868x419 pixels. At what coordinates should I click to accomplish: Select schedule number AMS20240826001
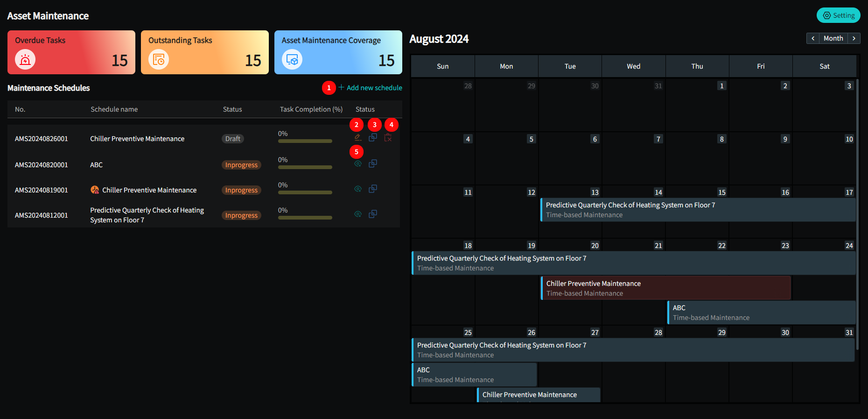[x=42, y=139]
